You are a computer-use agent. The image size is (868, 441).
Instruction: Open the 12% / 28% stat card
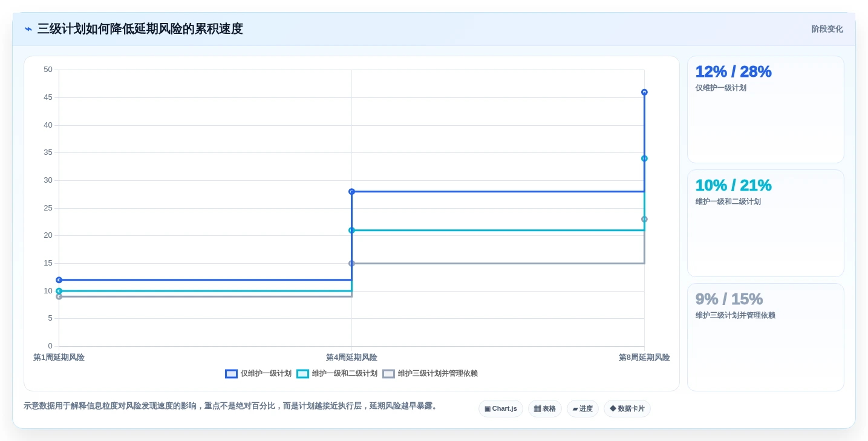766,109
